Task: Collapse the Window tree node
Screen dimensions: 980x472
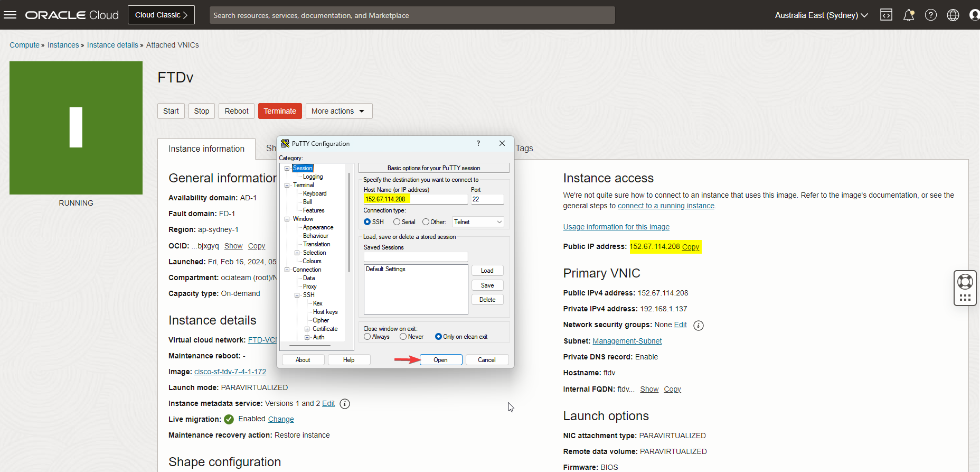Action: [x=287, y=219]
